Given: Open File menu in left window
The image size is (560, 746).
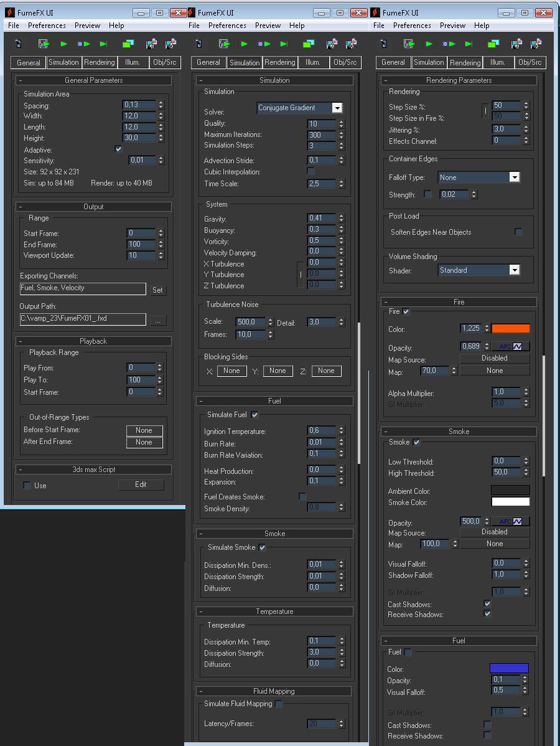Looking at the screenshot, I should [13, 25].
